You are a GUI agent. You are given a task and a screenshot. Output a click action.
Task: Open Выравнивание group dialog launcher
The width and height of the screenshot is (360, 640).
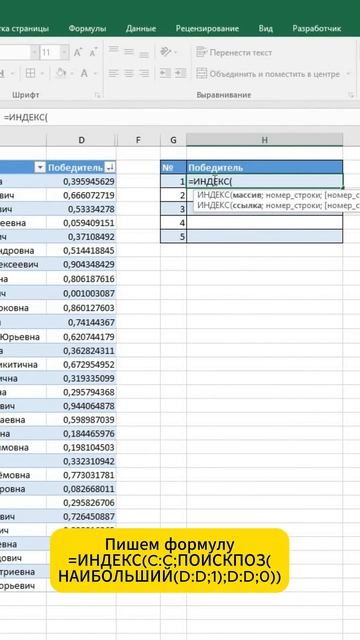point(351,95)
